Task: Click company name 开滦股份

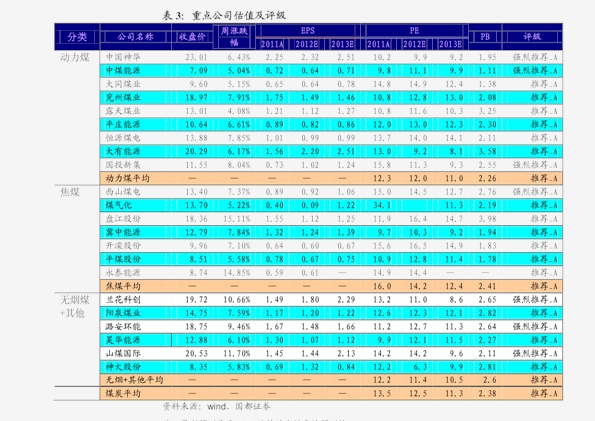Action: [x=123, y=246]
